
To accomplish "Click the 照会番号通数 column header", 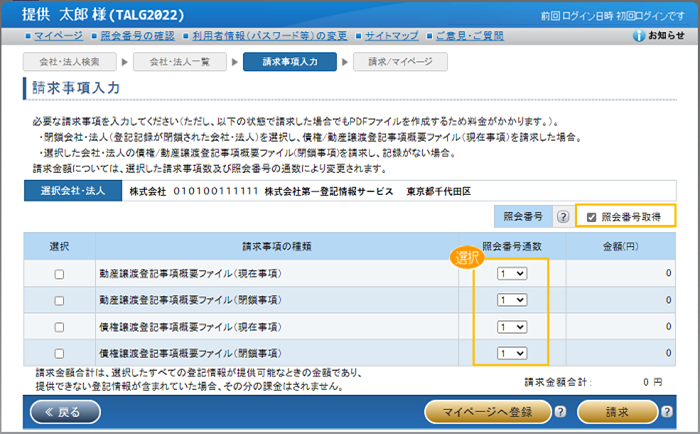I will point(512,246).
